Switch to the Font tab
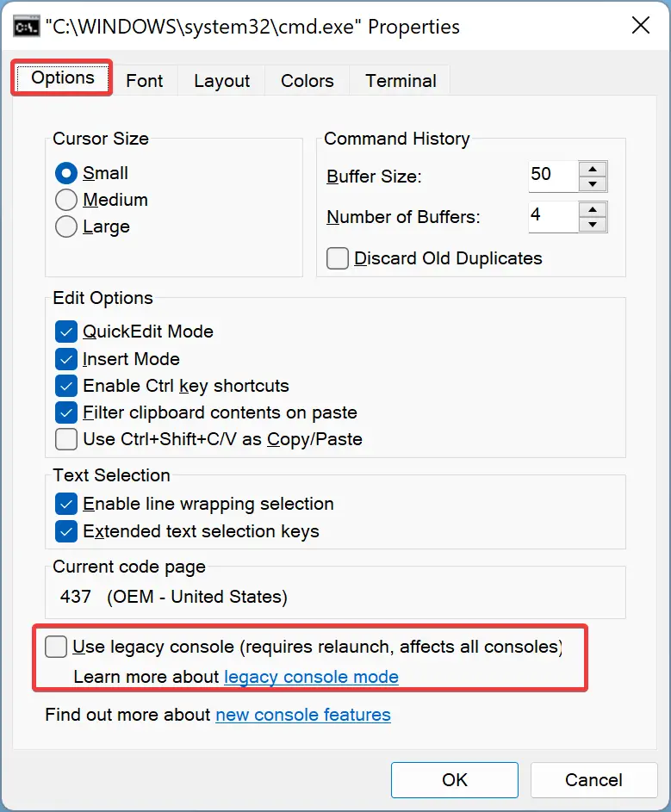This screenshot has height=812, width=671. [x=145, y=81]
